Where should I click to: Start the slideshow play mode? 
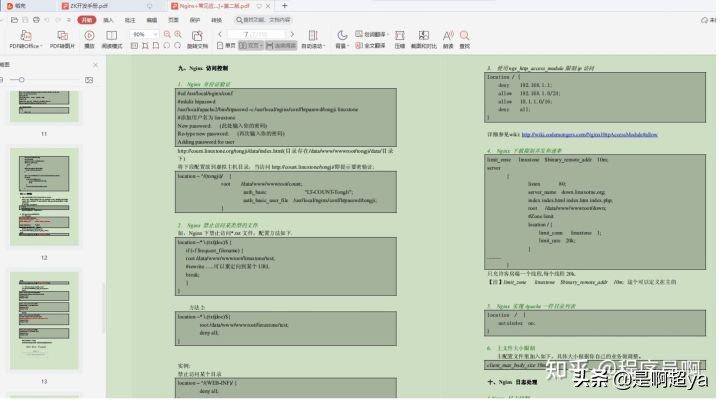coord(90,39)
